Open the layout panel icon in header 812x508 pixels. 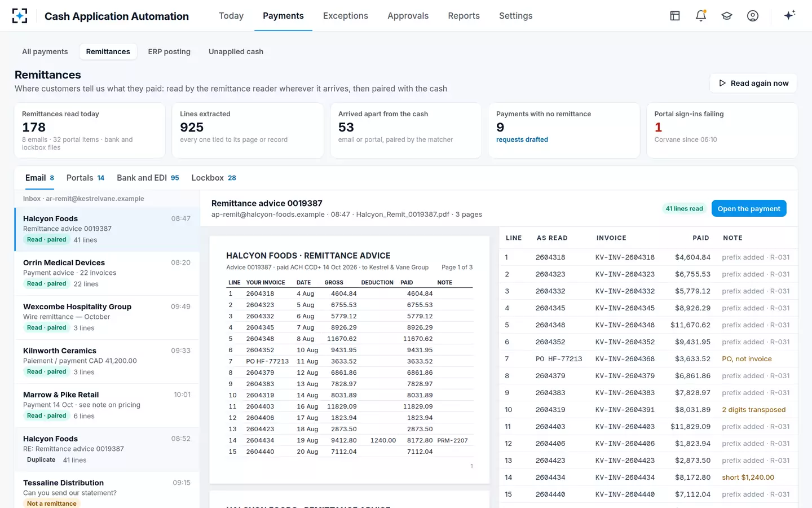[x=675, y=16]
